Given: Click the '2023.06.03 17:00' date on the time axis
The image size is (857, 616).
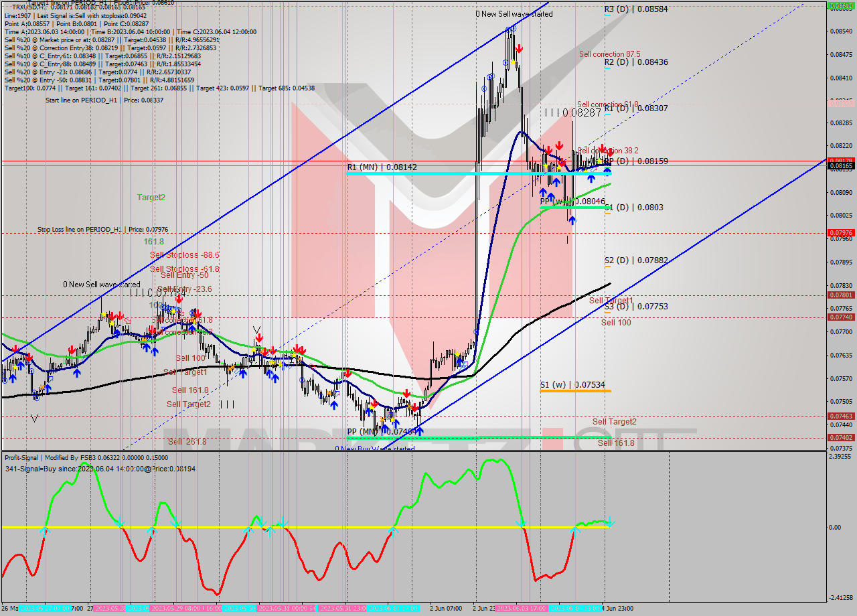Looking at the screenshot, I should pyautogui.click(x=521, y=609).
